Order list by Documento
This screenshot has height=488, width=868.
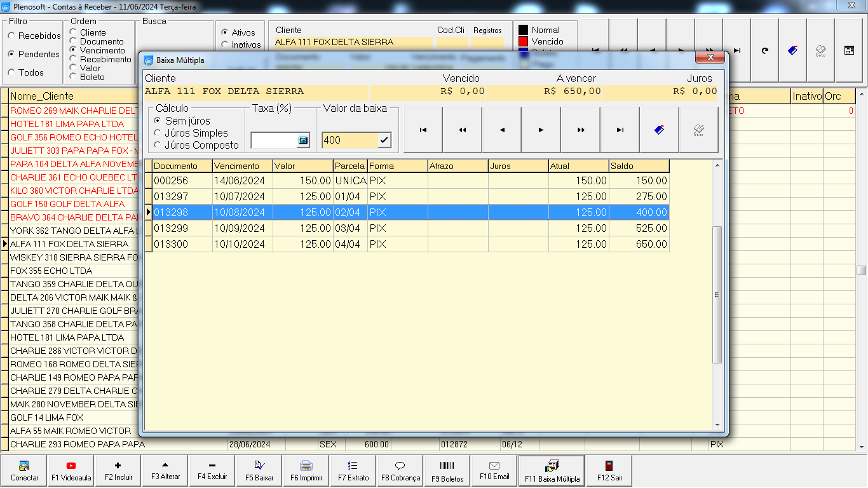click(x=97, y=41)
